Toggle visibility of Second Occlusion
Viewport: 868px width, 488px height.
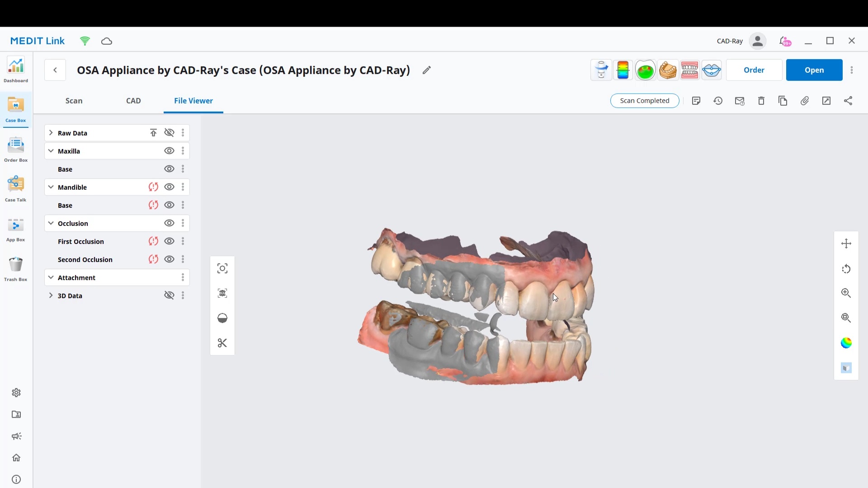click(169, 259)
